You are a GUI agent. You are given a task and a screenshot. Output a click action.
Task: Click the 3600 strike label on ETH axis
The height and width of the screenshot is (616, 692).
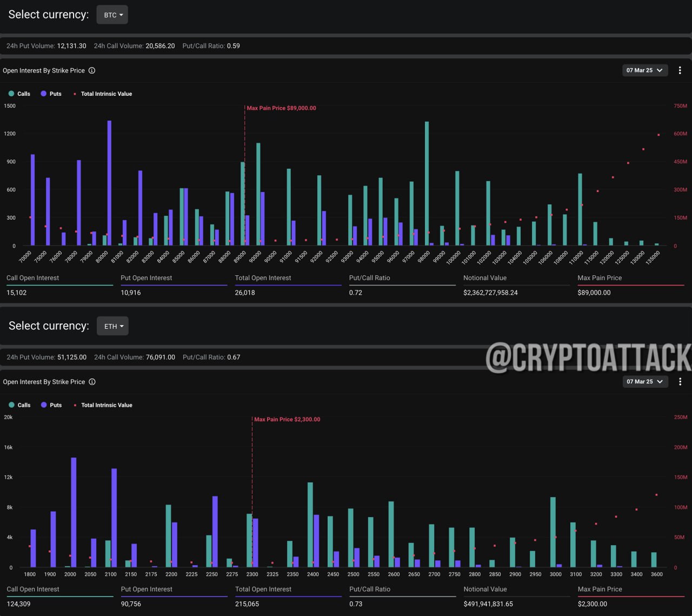657,574
